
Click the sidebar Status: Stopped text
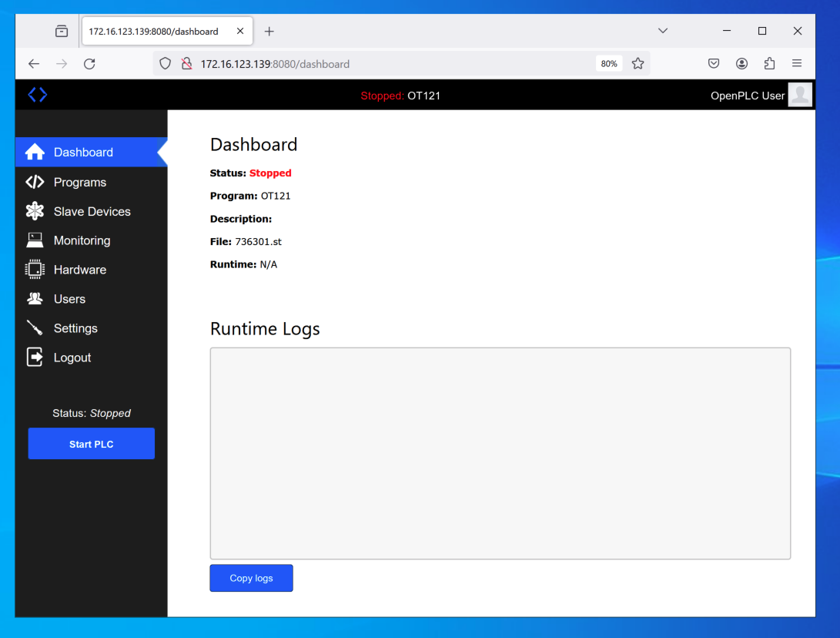[x=92, y=413]
